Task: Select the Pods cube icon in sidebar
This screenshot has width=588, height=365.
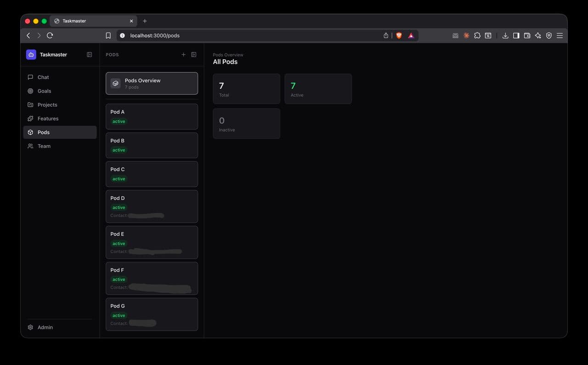Action: click(x=31, y=132)
